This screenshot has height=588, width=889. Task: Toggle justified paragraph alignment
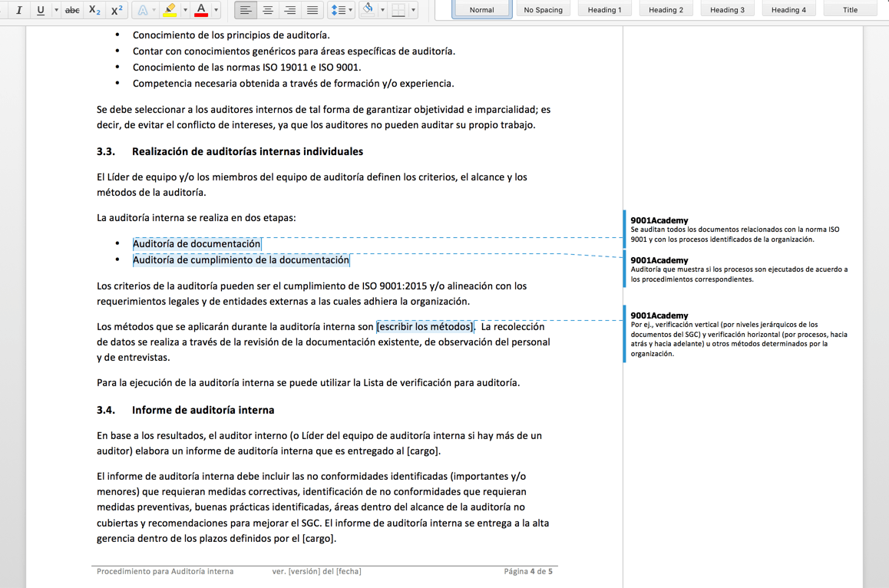click(312, 10)
